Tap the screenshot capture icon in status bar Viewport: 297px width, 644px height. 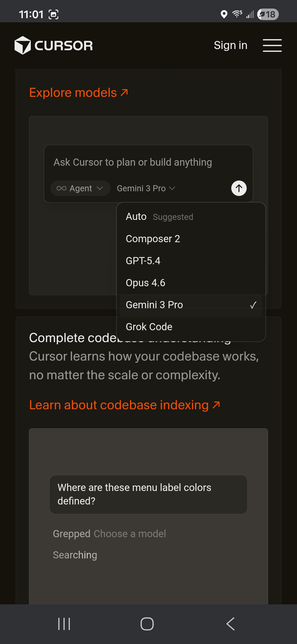click(53, 14)
